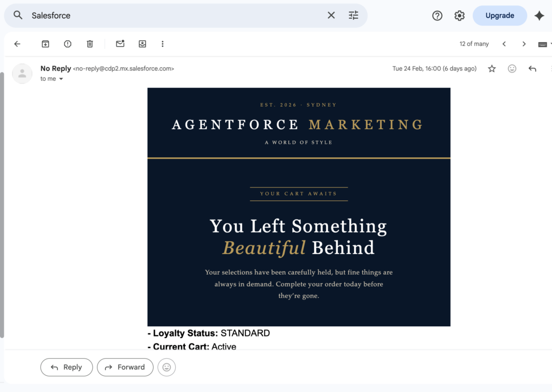Image resolution: width=552 pixels, height=392 pixels.
Task: Mark email as unread
Action: click(120, 44)
